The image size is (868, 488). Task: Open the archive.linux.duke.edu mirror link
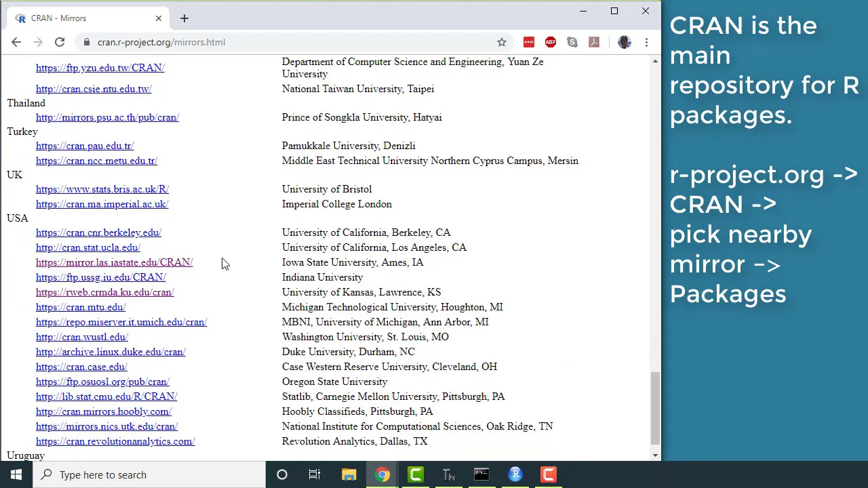pyautogui.click(x=111, y=352)
